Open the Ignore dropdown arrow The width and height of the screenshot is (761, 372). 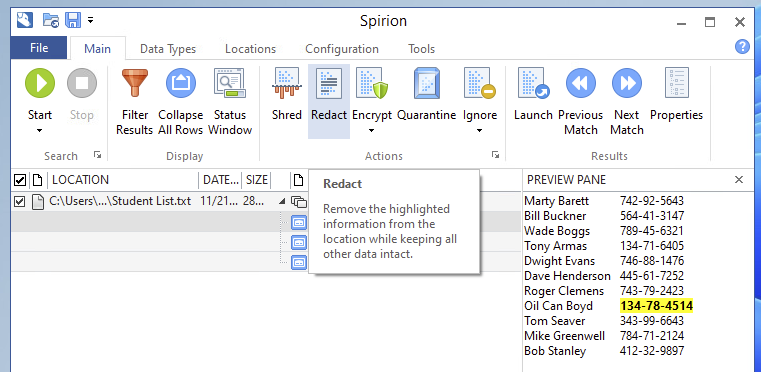point(480,130)
